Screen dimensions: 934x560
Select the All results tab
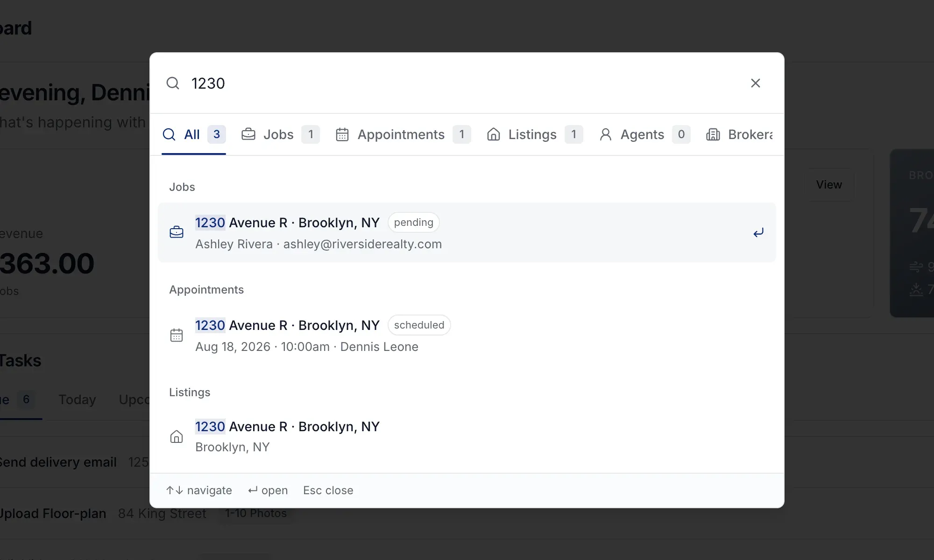[194, 134]
